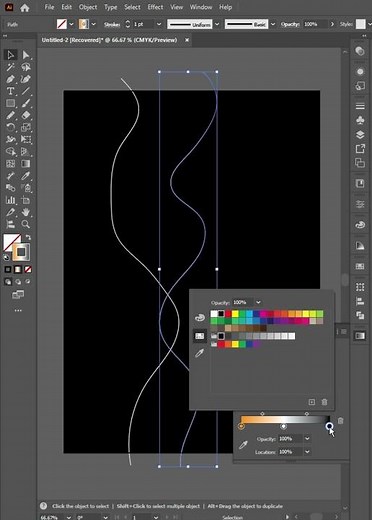Activate the gradient Stroke box in toolbar
The height and width of the screenshot is (520, 372).
pos(21,252)
